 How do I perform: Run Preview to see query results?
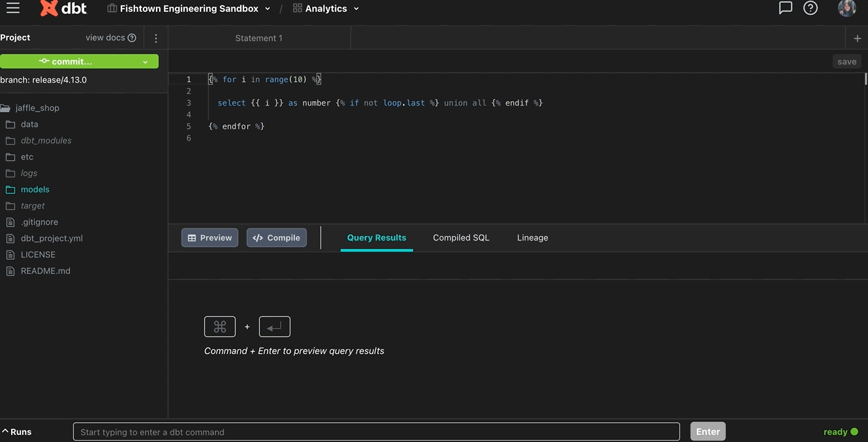[x=209, y=237]
